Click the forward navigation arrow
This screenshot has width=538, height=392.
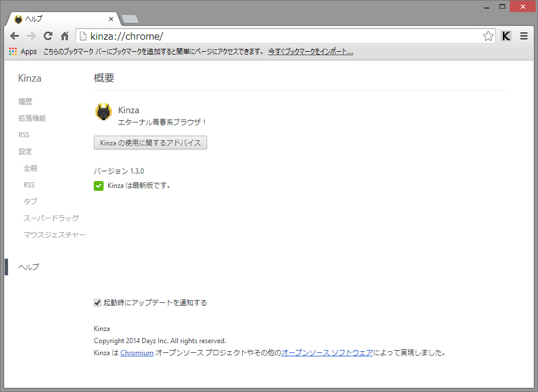(31, 35)
